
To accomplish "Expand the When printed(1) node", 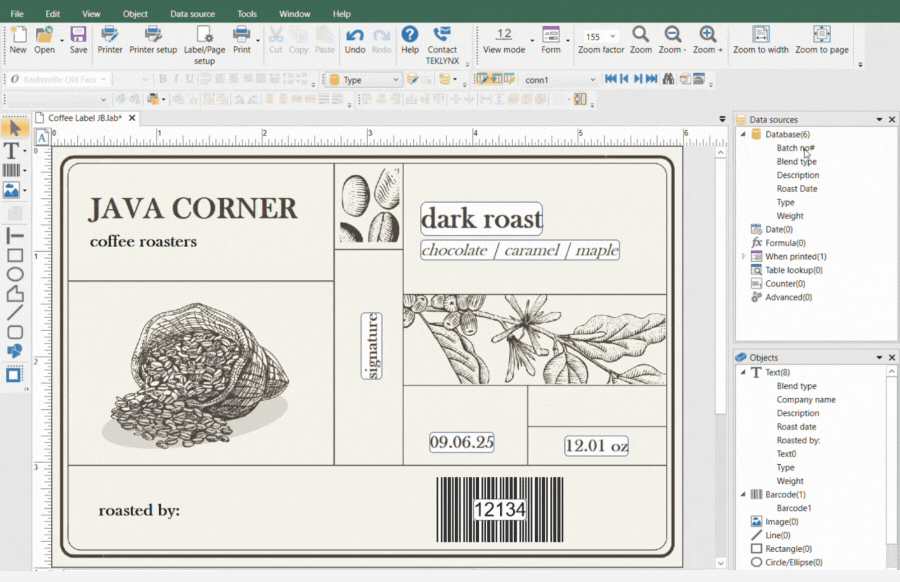I will [x=743, y=257].
